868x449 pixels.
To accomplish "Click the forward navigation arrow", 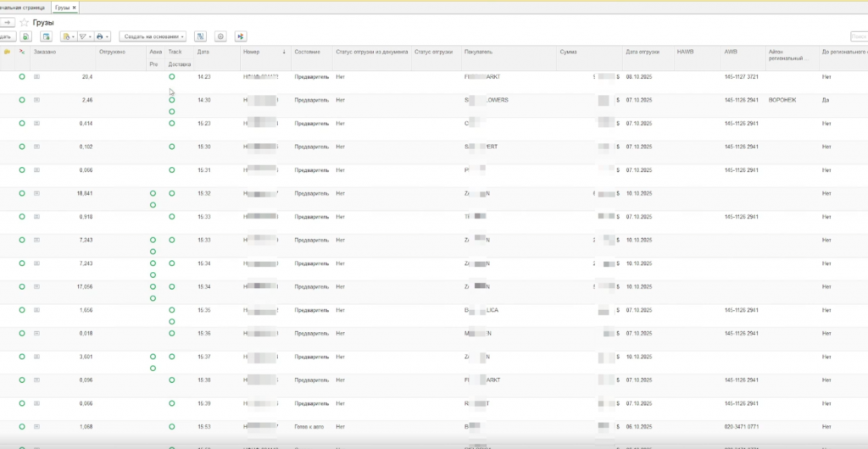I will (x=8, y=22).
